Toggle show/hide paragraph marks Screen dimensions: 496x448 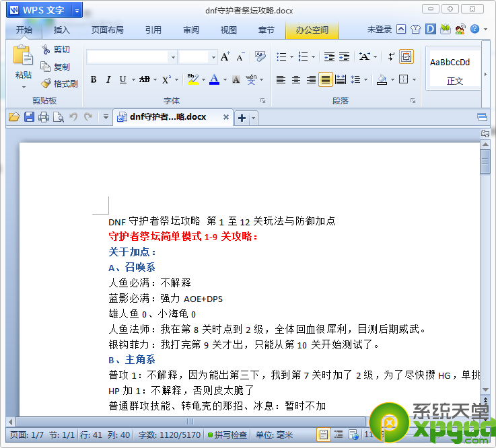(391, 57)
